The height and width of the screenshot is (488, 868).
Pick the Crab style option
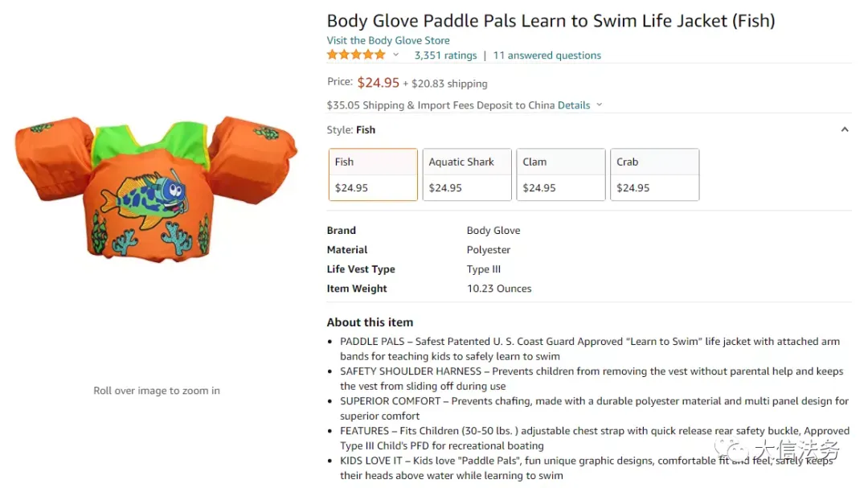point(655,174)
